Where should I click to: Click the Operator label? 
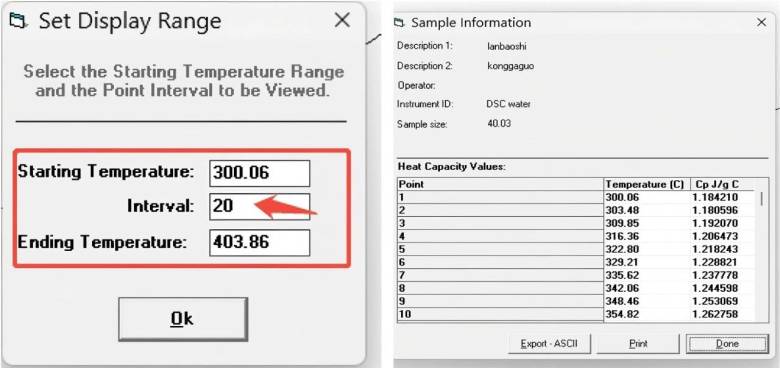tap(416, 85)
